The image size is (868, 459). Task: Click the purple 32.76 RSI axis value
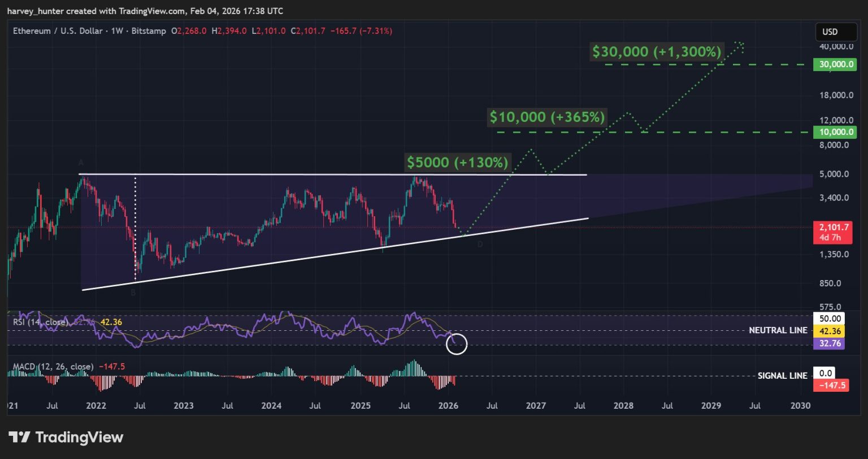tap(828, 343)
